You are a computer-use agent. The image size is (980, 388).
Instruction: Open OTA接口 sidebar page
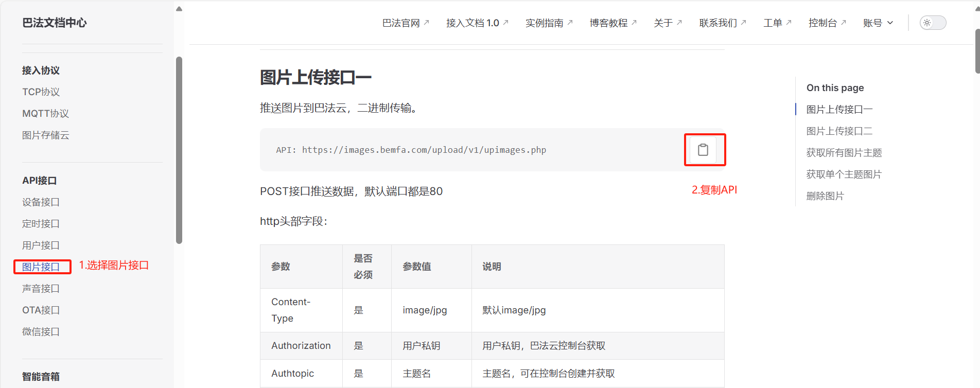[x=41, y=310]
